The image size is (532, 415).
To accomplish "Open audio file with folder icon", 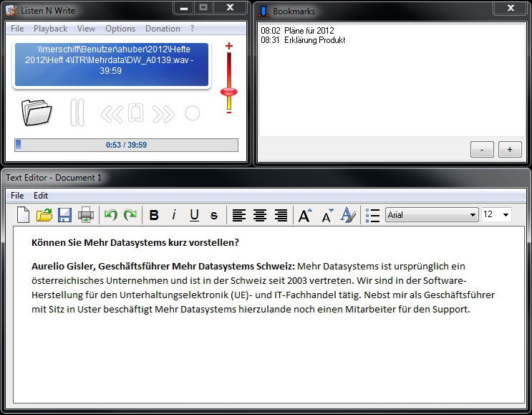I will coord(37,113).
